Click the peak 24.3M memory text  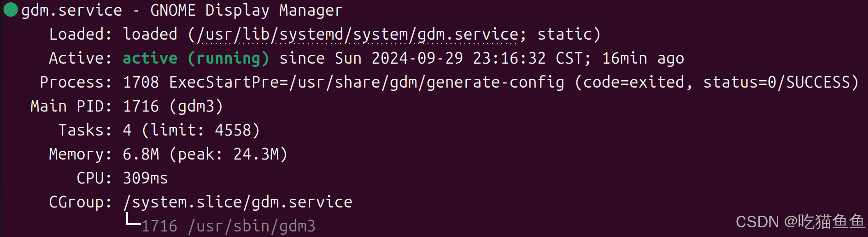tap(229, 154)
